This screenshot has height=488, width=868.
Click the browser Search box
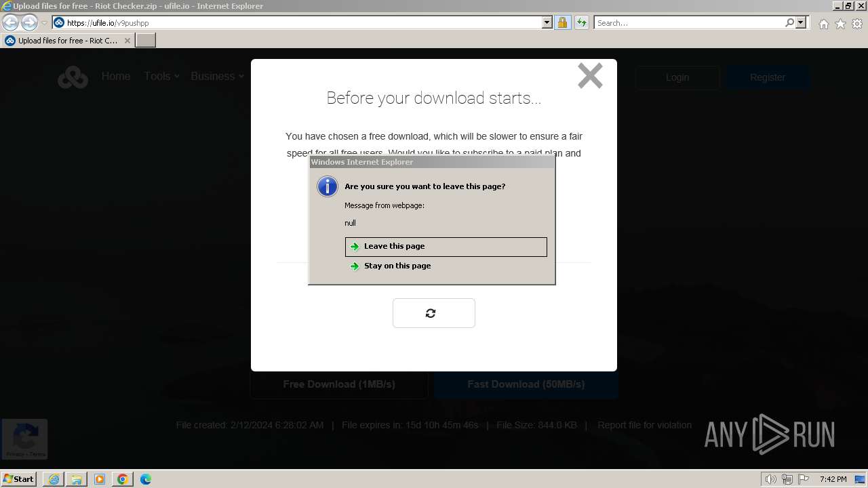688,23
